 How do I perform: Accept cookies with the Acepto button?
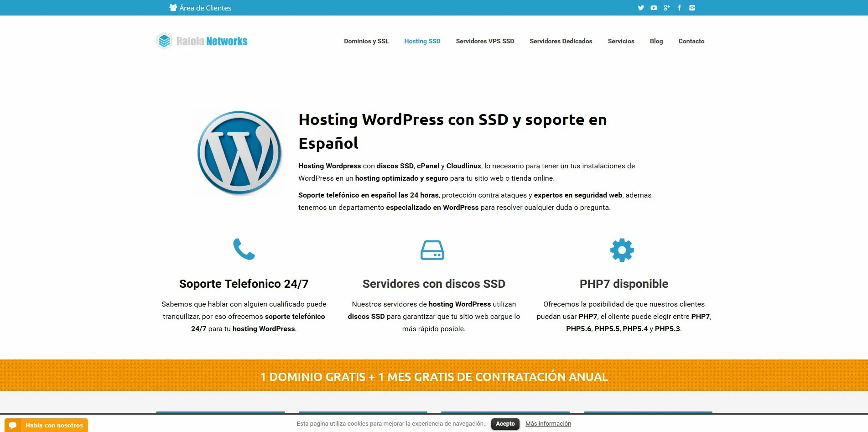click(505, 424)
